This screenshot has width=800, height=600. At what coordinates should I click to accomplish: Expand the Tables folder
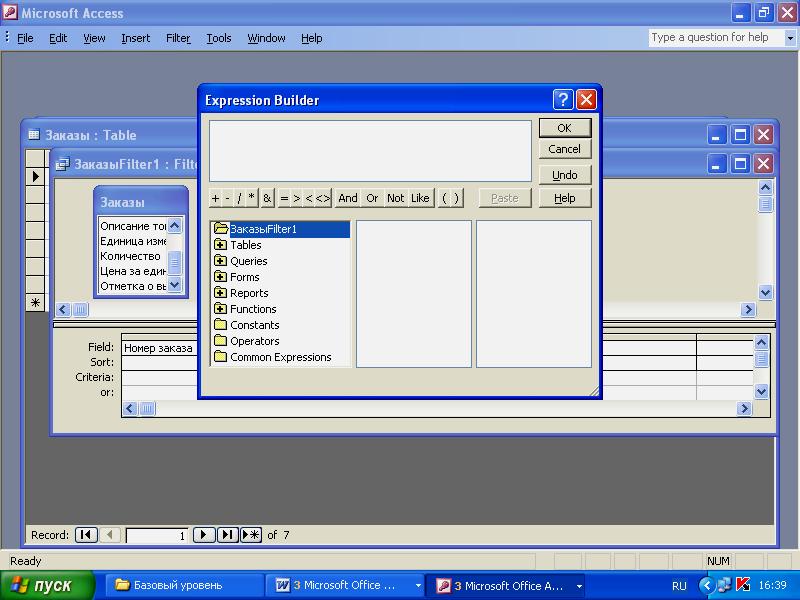[220, 245]
